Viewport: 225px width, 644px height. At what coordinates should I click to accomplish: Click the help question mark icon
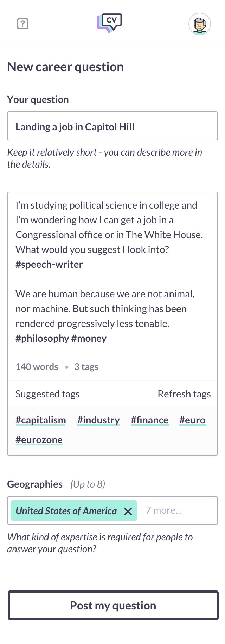pyautogui.click(x=22, y=24)
